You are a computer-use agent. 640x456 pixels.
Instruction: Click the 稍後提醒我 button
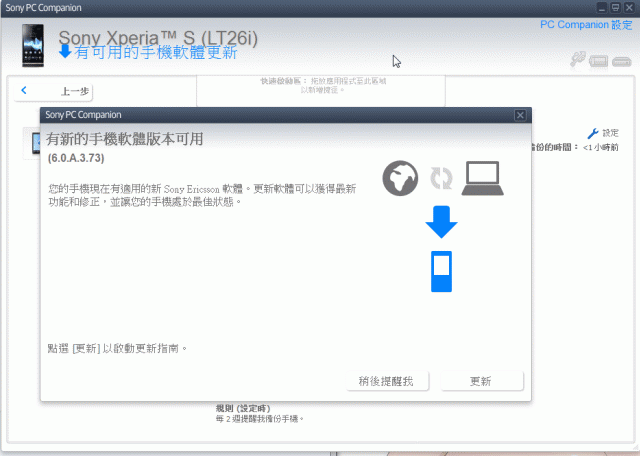click(x=387, y=381)
